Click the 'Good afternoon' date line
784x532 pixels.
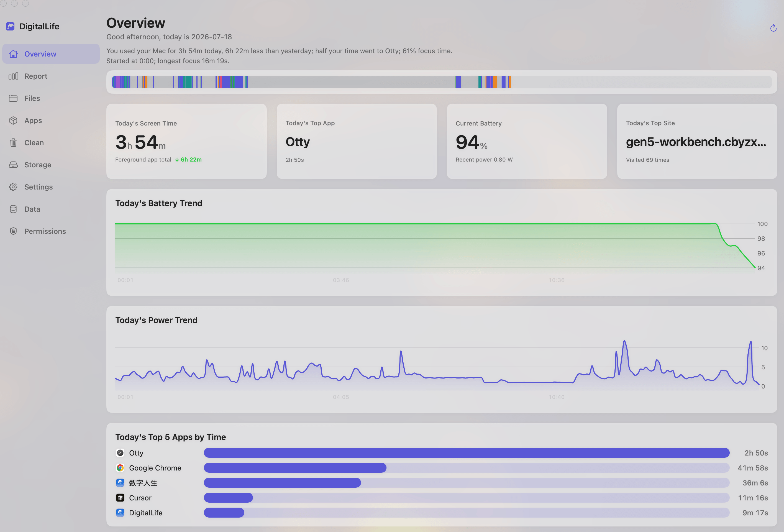tap(169, 37)
